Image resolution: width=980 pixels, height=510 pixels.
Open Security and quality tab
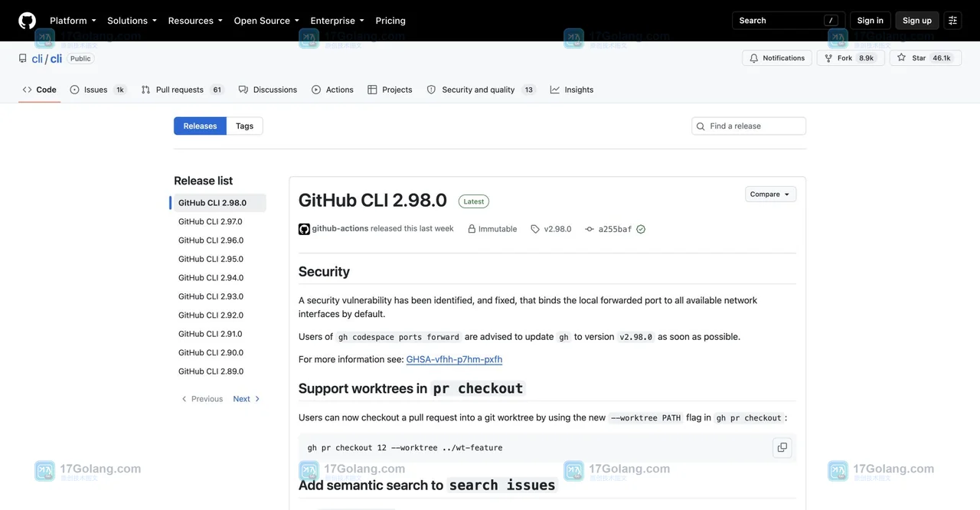pyautogui.click(x=481, y=90)
